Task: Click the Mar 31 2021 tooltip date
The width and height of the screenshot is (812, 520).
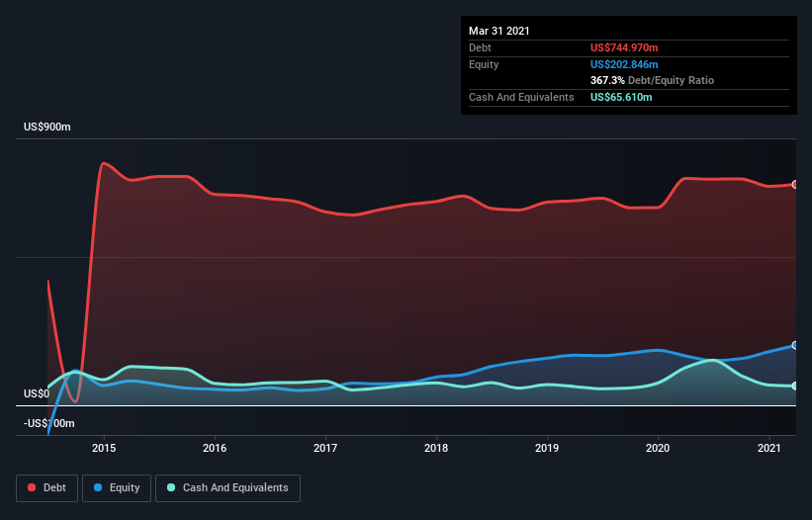Action: point(499,31)
